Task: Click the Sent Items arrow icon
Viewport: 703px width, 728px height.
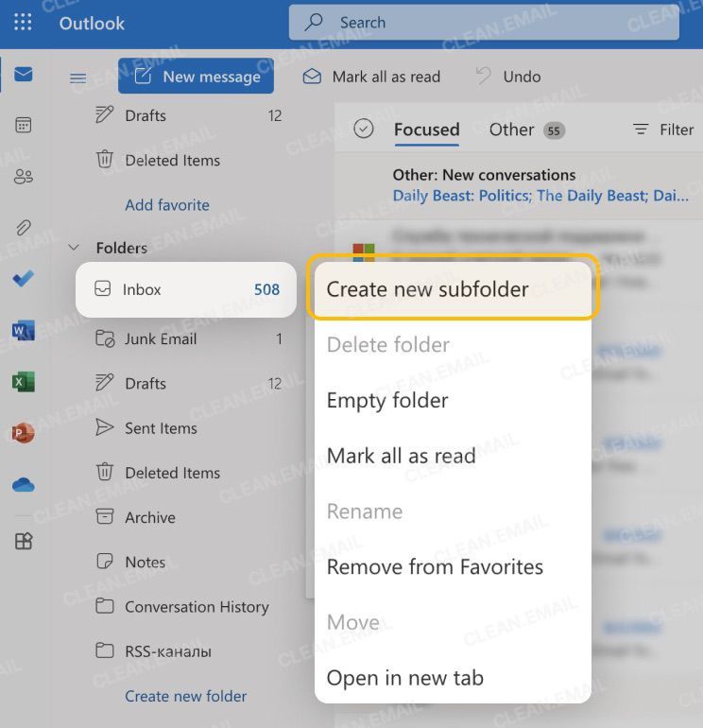Action: coord(104,427)
